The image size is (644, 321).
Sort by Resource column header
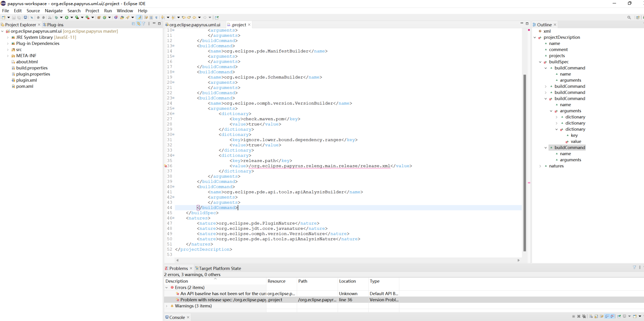tap(281, 281)
